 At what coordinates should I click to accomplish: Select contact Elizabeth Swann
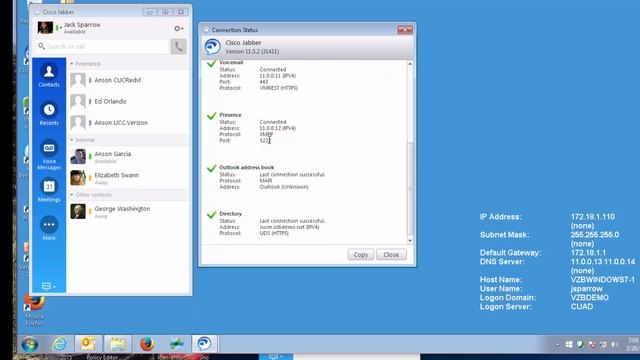click(129, 178)
